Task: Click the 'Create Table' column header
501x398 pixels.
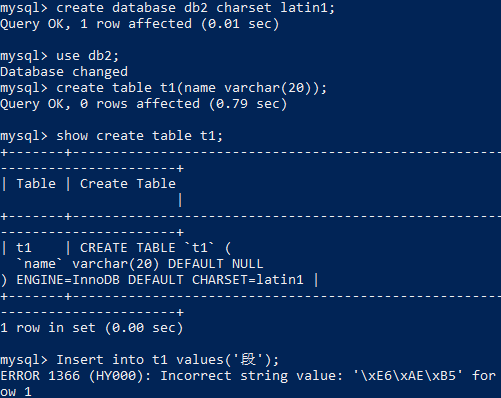Action: [x=128, y=184]
